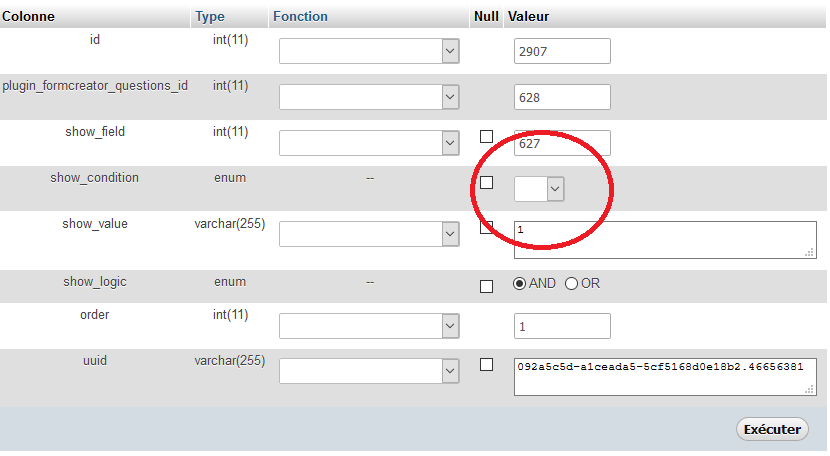Select the show_field column name
The image size is (830, 456).
[x=95, y=131]
